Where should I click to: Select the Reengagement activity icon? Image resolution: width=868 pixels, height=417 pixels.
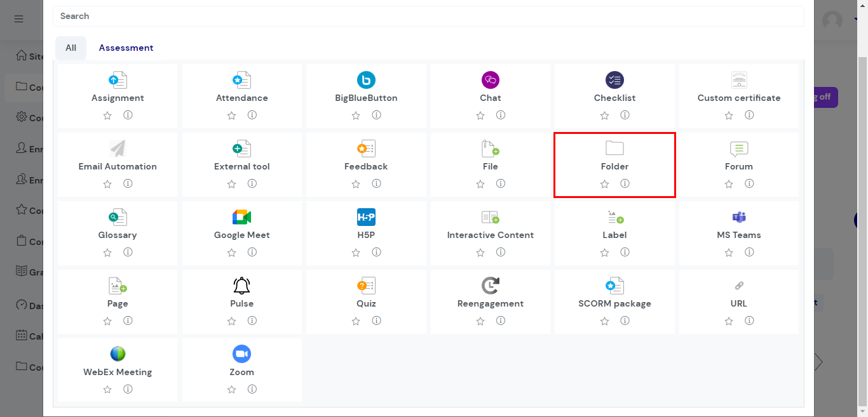(491, 286)
